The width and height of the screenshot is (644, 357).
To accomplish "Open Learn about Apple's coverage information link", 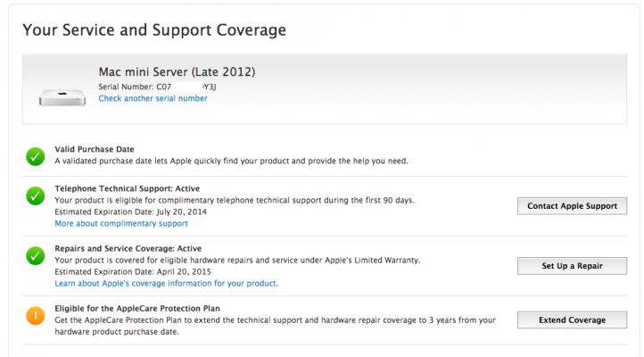I will click(166, 284).
